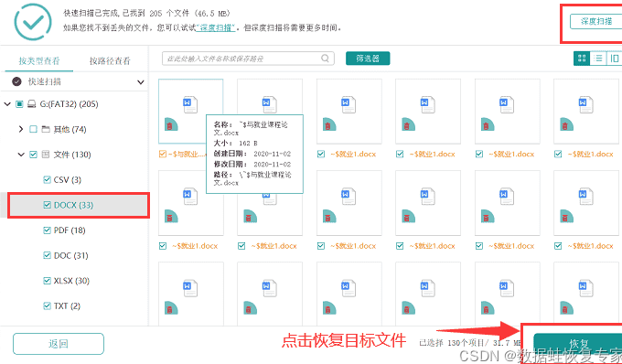Click the search magnifier icon
The width and height of the screenshot is (622, 364).
pyautogui.click(x=325, y=59)
